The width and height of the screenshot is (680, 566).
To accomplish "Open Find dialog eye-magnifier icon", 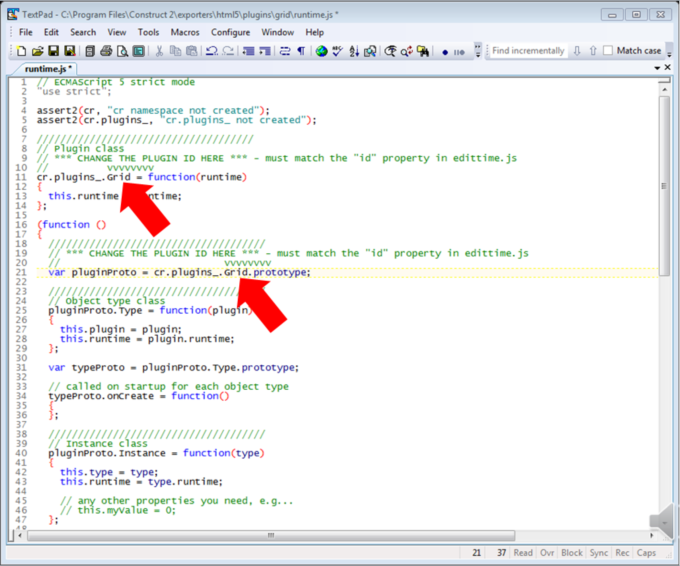I will tap(390, 51).
